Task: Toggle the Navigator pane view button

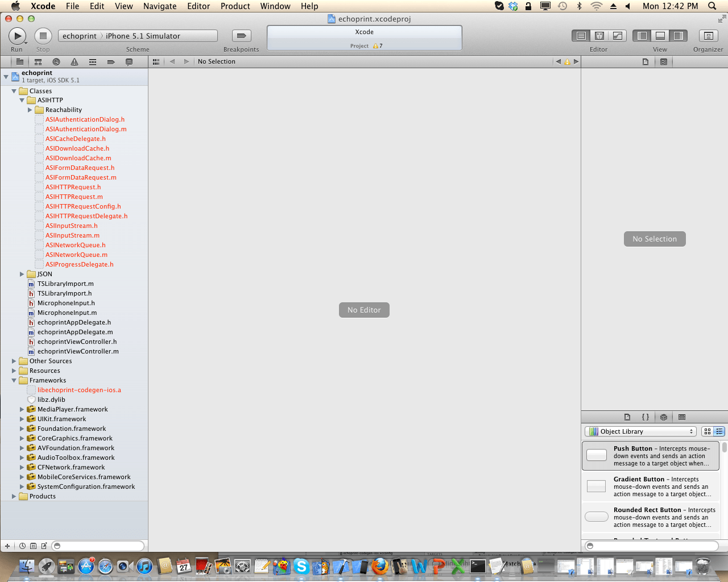Action: coord(642,36)
